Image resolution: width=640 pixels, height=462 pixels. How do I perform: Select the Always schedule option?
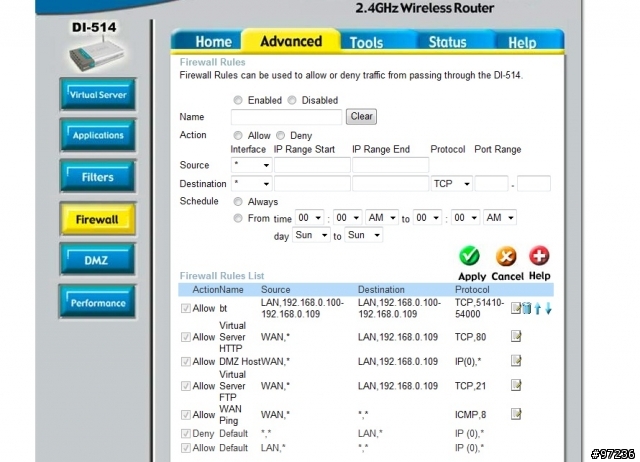tap(238, 201)
